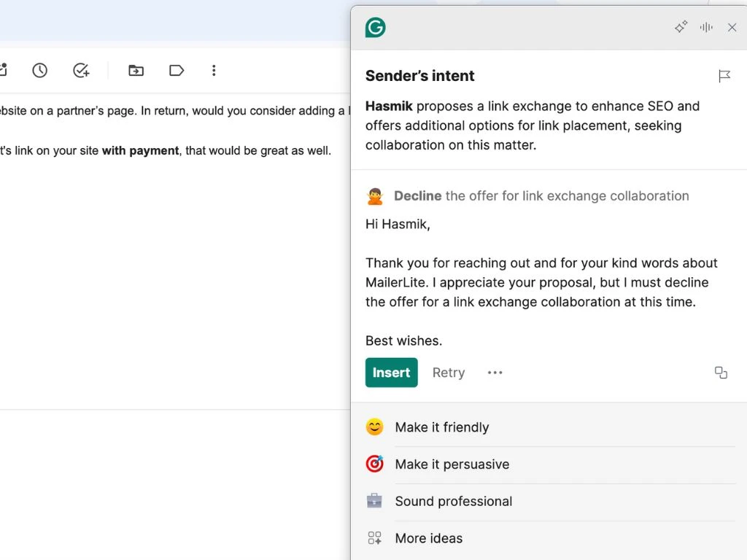Click Retry to regenerate the reply

(448, 373)
